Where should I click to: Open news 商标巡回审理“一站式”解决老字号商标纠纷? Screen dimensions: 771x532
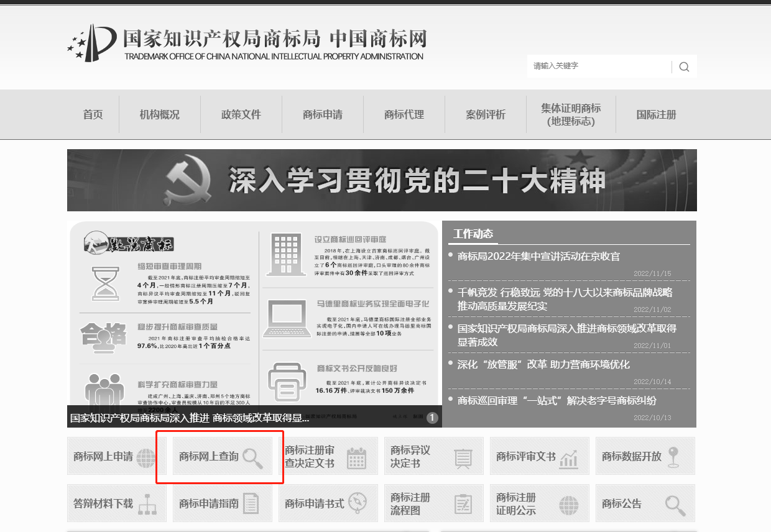point(556,400)
